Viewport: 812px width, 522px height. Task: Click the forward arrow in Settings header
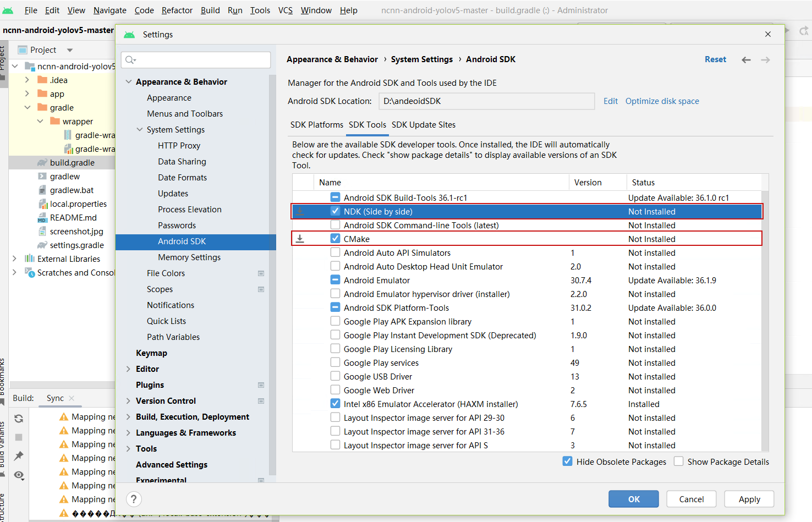[765, 59]
